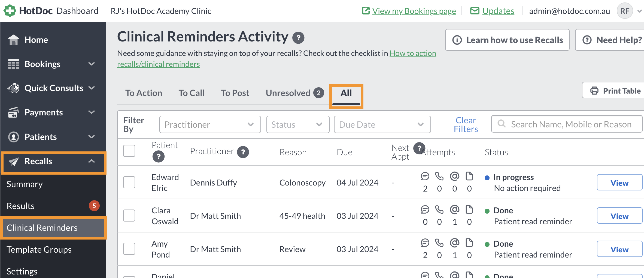Open help icon beside Clinical Reminders Activity title
This screenshot has width=644, height=278.
pyautogui.click(x=298, y=38)
